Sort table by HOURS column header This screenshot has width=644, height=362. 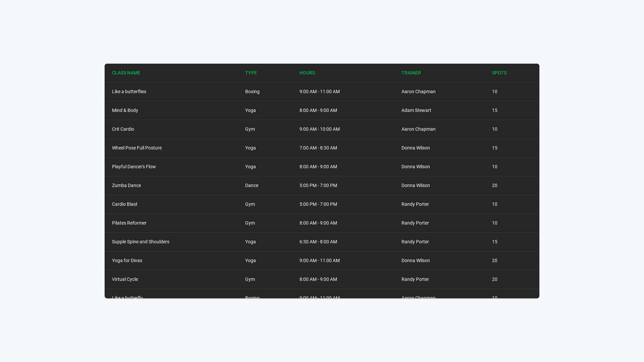point(307,73)
